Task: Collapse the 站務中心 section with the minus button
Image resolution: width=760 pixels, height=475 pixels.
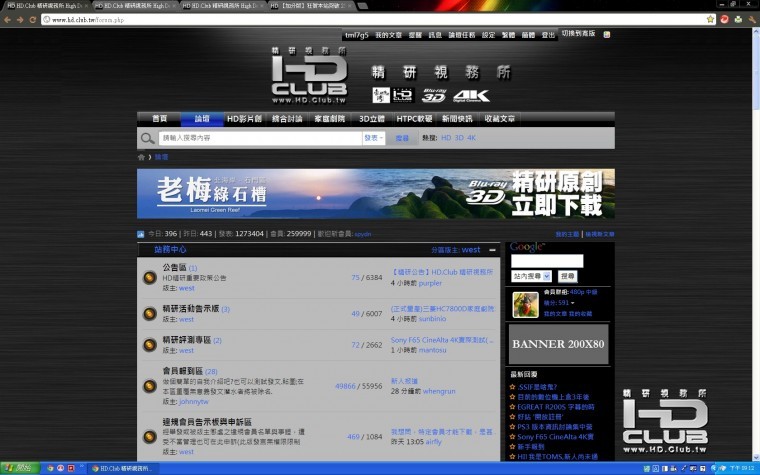Action: [492, 250]
